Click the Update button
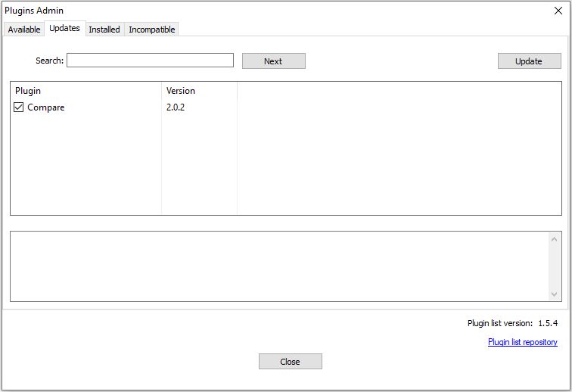Screen dimensions: 572x392 [530, 61]
